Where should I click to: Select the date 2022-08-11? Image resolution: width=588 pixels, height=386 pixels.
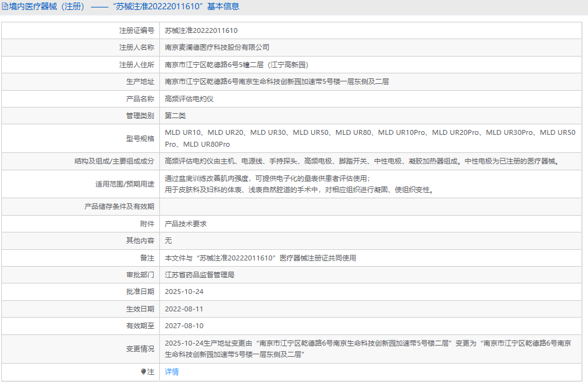tap(184, 309)
